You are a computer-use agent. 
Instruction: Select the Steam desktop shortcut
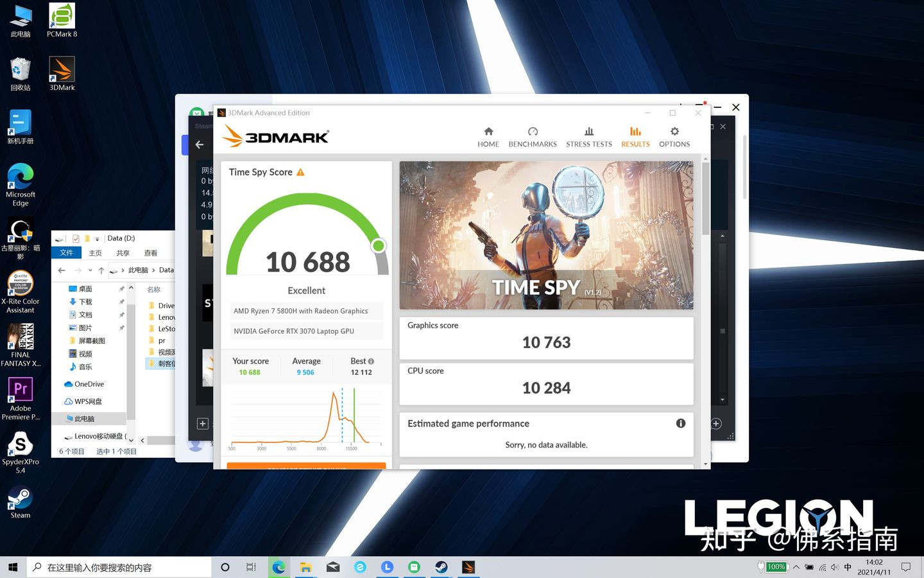tap(21, 502)
